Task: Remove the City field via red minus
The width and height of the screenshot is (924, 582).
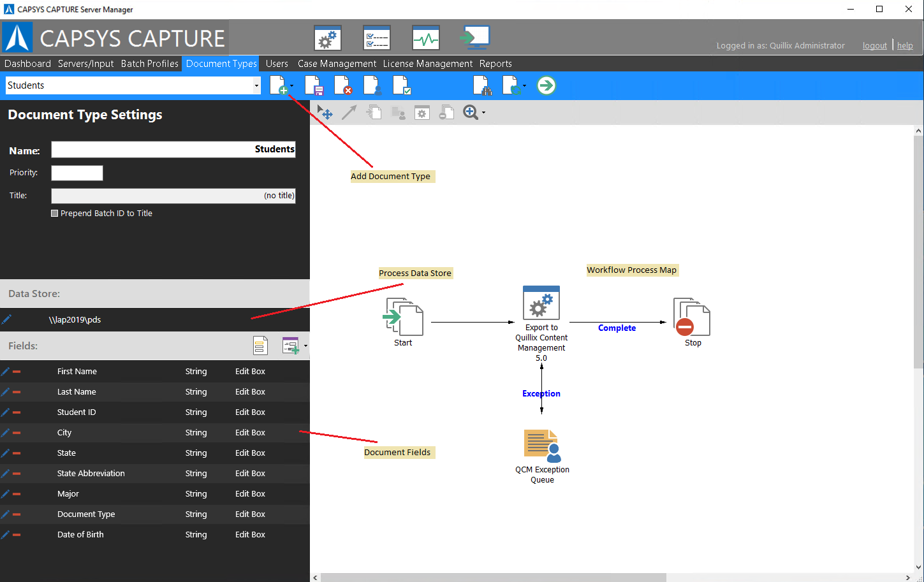Action: tap(17, 433)
